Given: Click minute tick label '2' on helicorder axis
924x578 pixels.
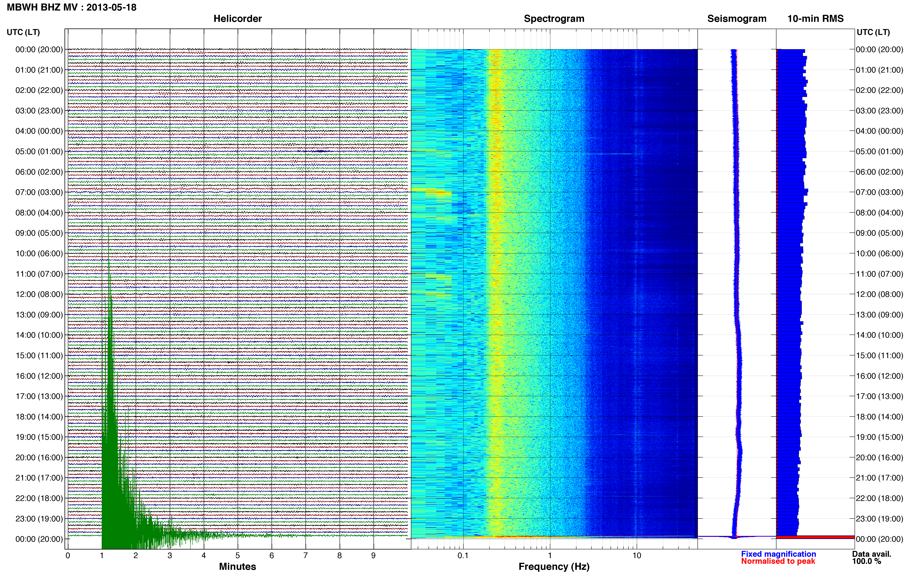Looking at the screenshot, I should [136, 556].
